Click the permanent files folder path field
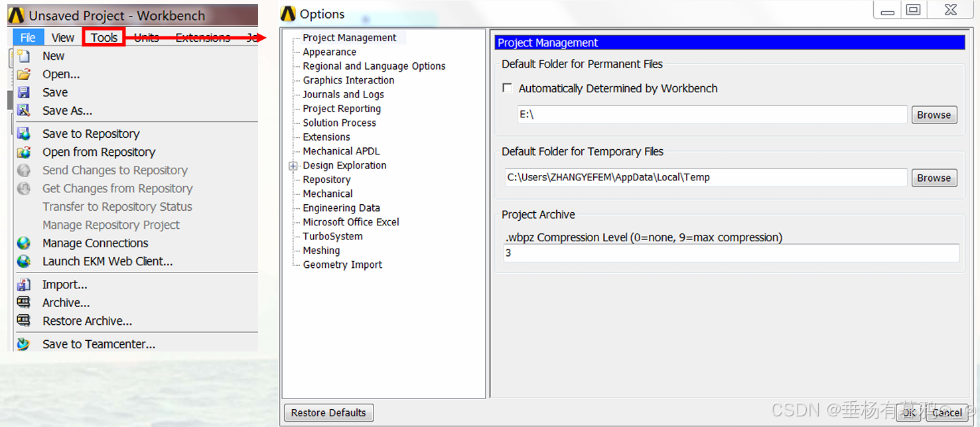Screen dimensions: 980x427 click(712, 115)
